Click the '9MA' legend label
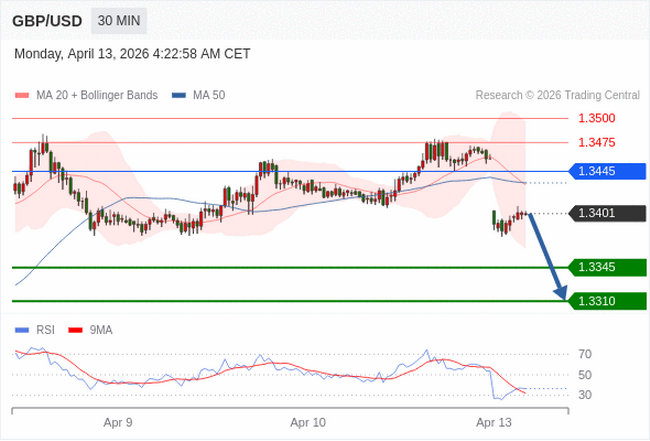This screenshot has width=650, height=441. [101, 330]
